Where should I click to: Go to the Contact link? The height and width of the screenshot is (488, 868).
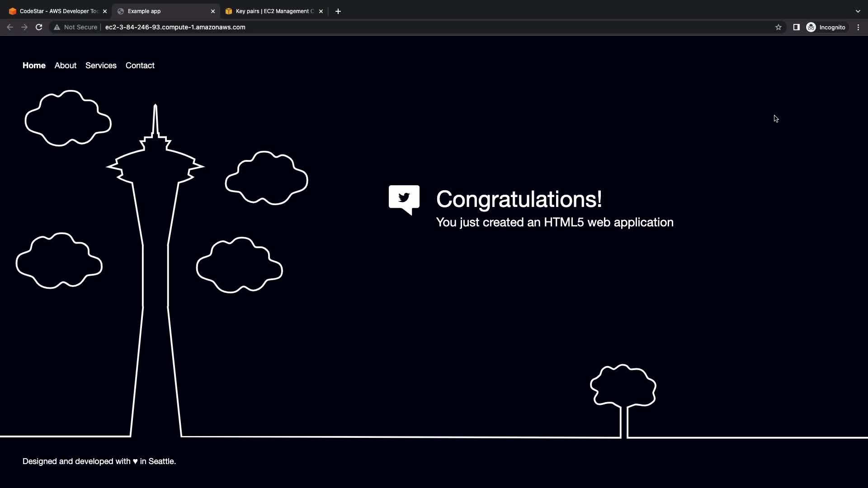pyautogui.click(x=140, y=66)
